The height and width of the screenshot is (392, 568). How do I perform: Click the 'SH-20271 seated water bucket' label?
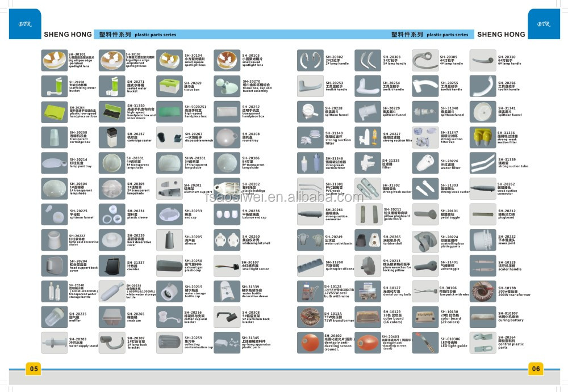[137, 86]
